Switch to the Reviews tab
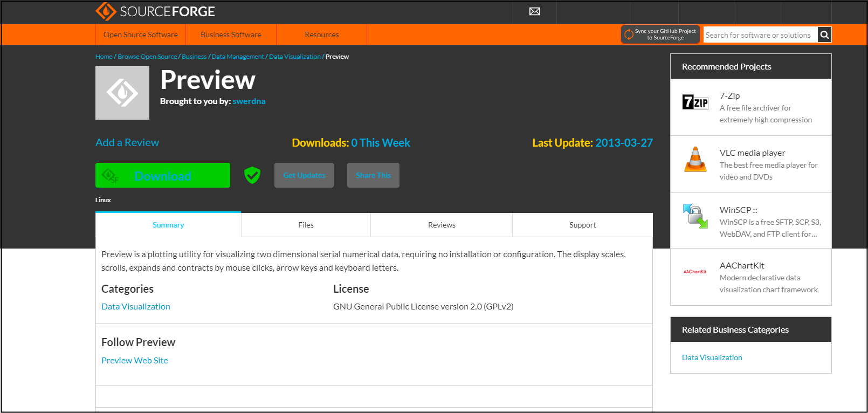This screenshot has width=868, height=413. 442,225
